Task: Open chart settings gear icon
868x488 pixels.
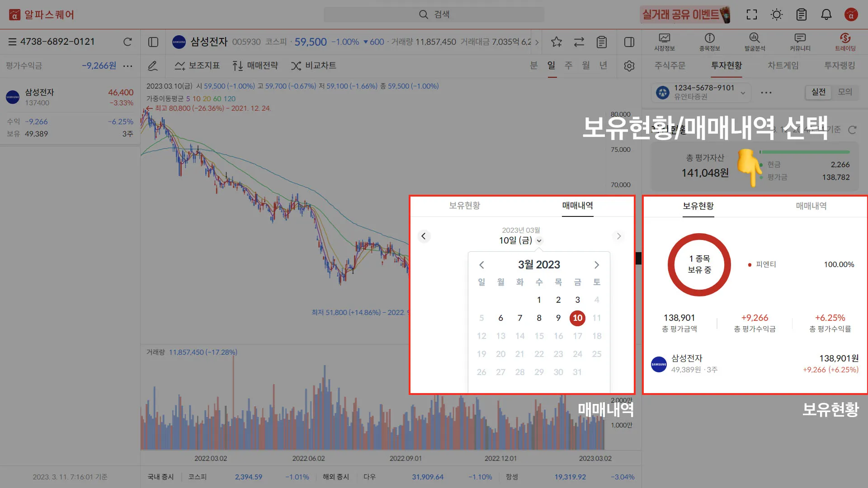Action: [629, 66]
